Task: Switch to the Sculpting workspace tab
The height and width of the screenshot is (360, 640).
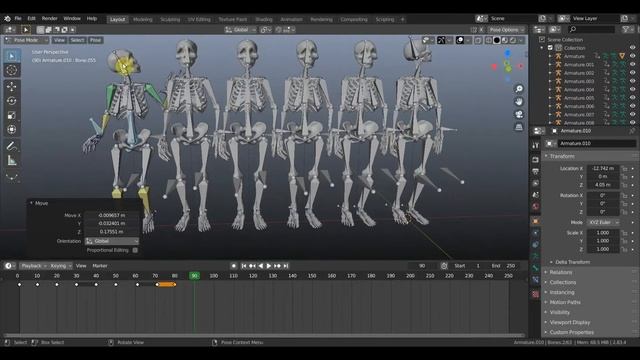Action: pyautogui.click(x=170, y=19)
